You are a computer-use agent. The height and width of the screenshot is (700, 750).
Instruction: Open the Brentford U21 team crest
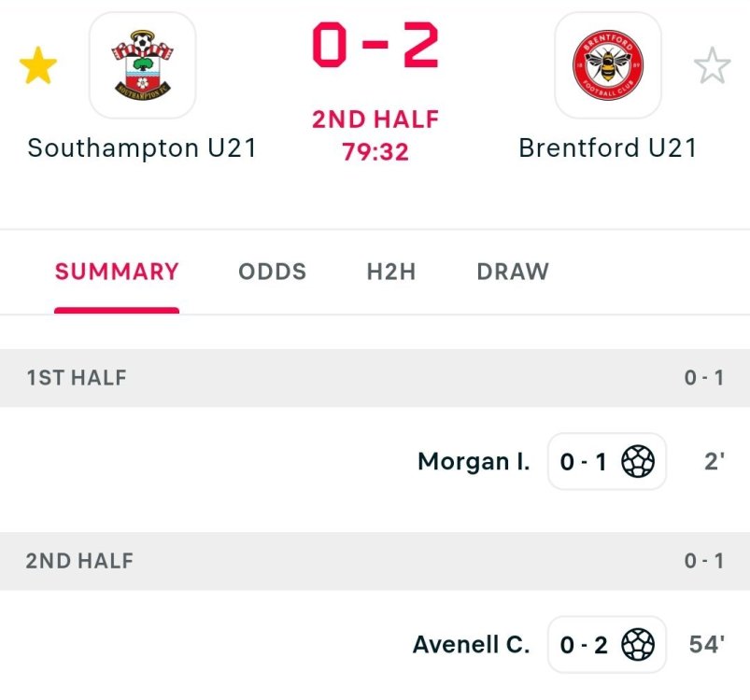pyautogui.click(x=608, y=65)
